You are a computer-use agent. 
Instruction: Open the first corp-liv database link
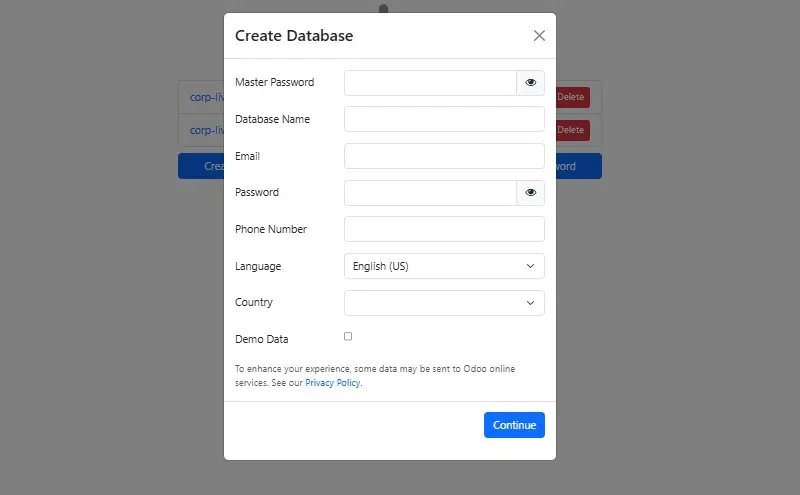(x=206, y=98)
